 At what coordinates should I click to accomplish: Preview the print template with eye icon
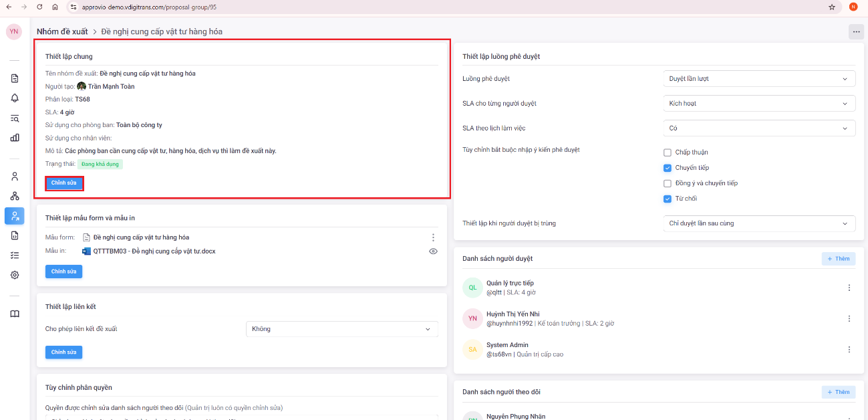click(x=433, y=251)
